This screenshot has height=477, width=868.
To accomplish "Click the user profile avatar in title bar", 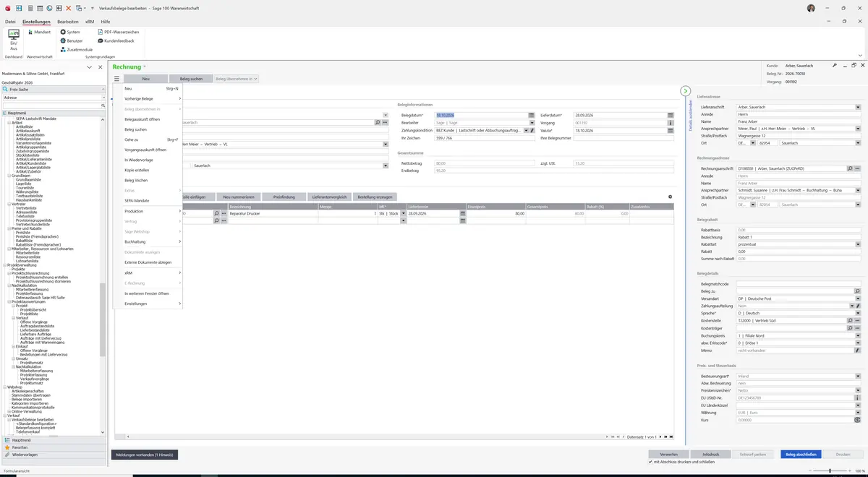I will (x=811, y=7).
